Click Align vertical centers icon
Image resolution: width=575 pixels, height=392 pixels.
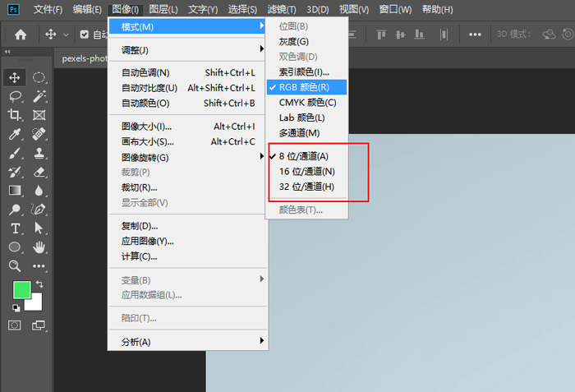pos(400,35)
